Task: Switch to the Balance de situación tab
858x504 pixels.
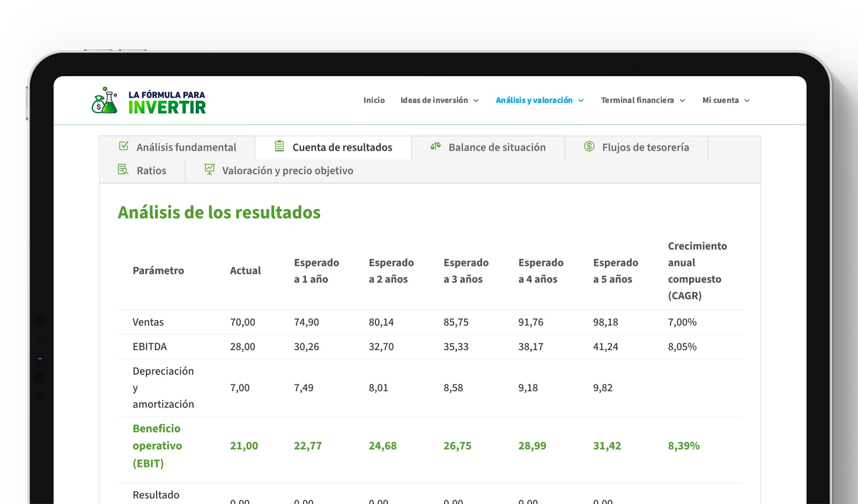Action: pyautogui.click(x=488, y=147)
